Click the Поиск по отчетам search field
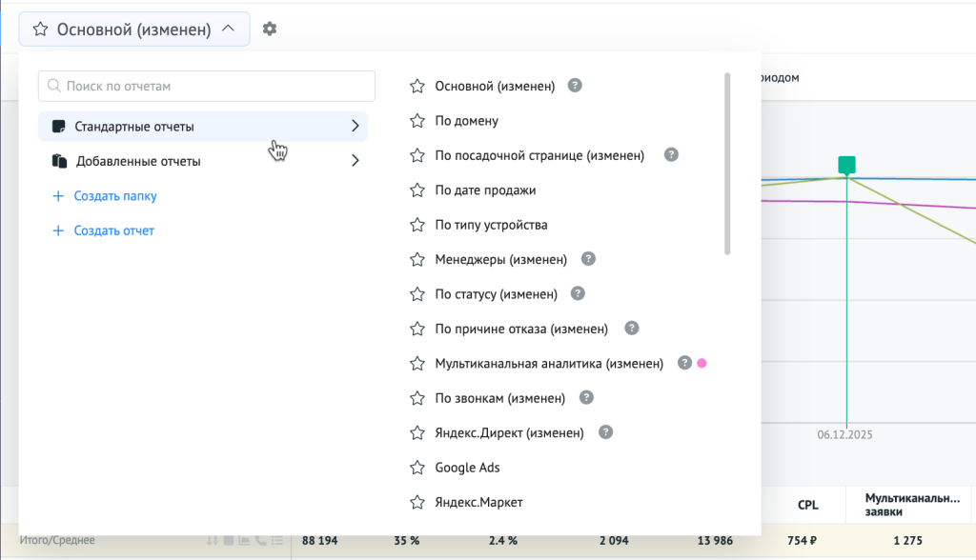The width and height of the screenshot is (976, 560). point(207,86)
